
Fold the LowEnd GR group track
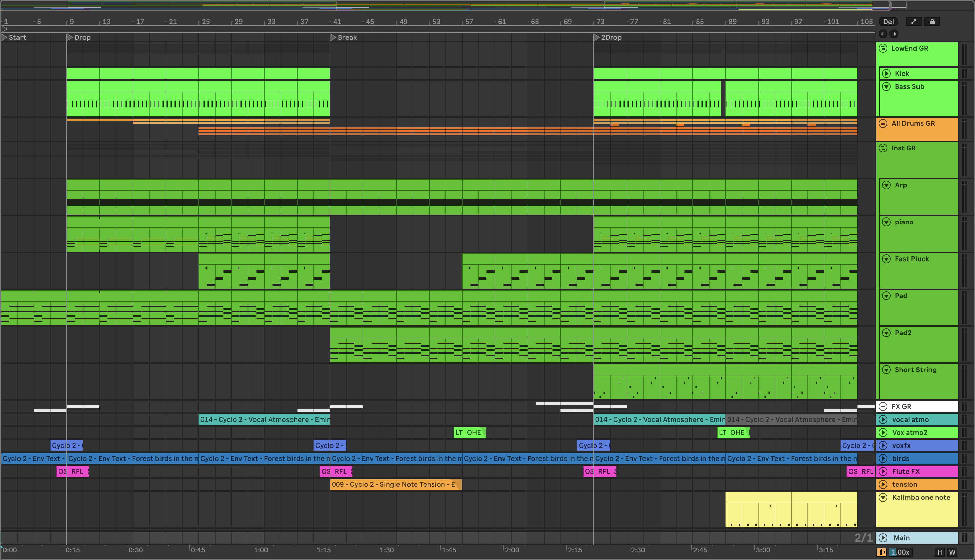(x=883, y=49)
